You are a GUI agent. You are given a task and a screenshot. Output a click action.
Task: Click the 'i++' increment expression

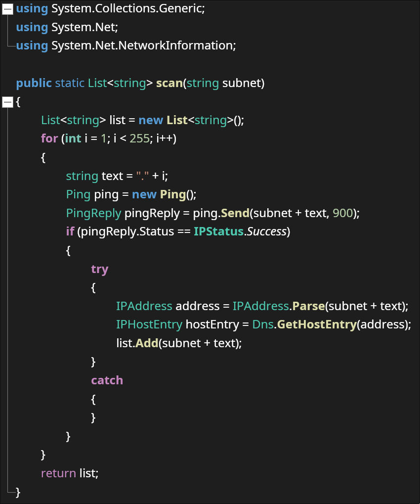coord(165,139)
